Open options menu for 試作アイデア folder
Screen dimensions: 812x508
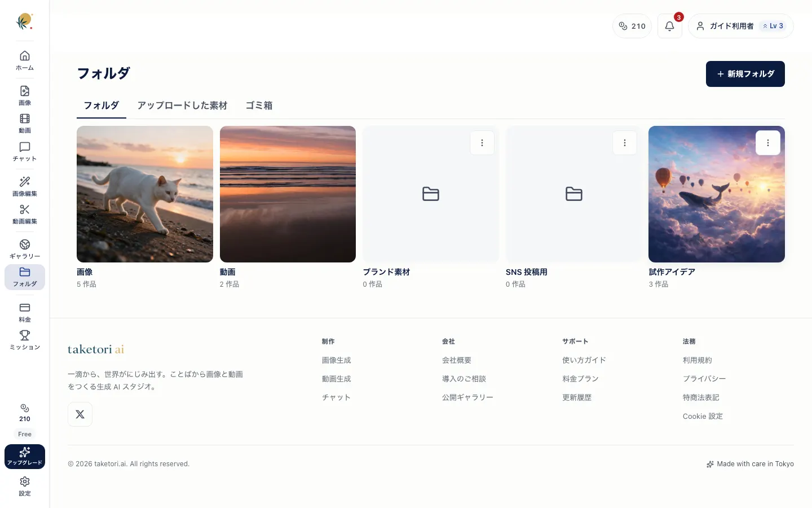(x=768, y=143)
